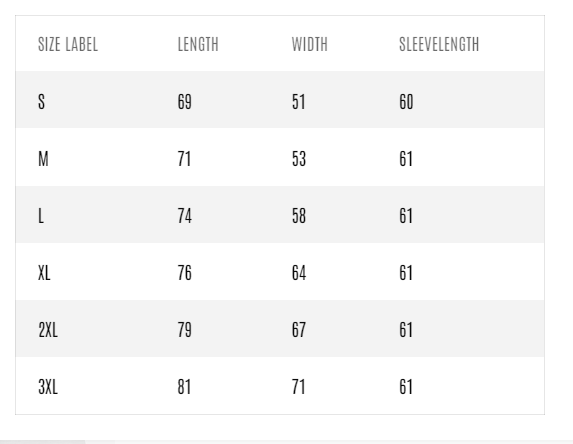
Task: Select the S size row label
Action: pyautogui.click(x=41, y=102)
